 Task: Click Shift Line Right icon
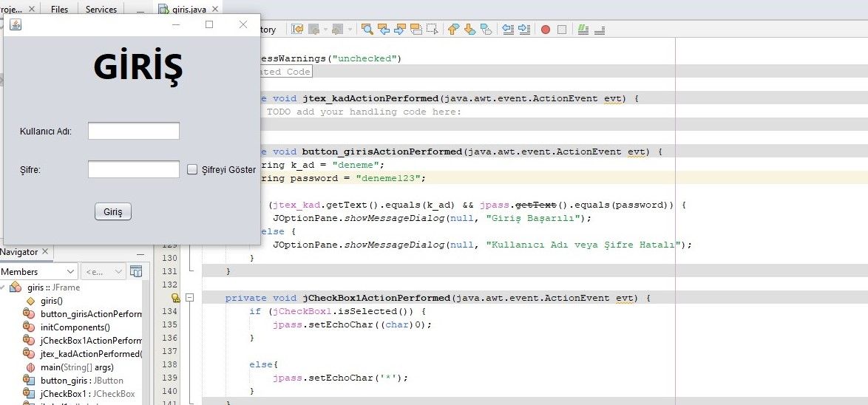[x=523, y=30]
